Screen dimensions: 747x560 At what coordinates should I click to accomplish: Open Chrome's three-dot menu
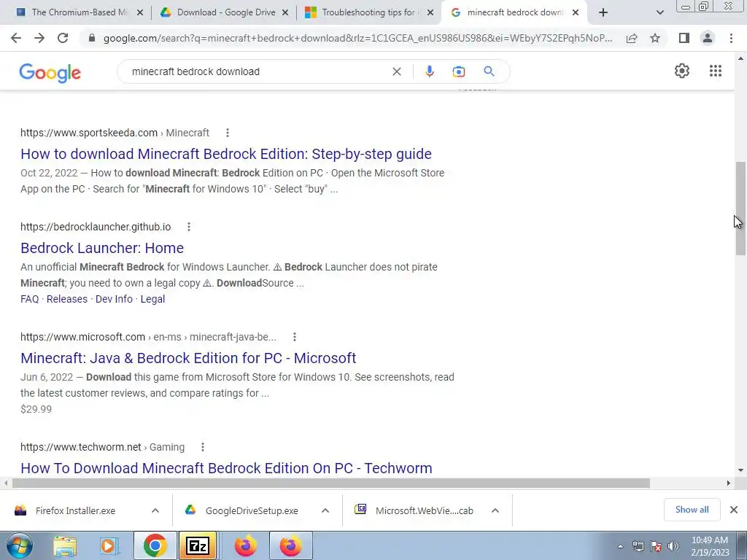tap(731, 38)
